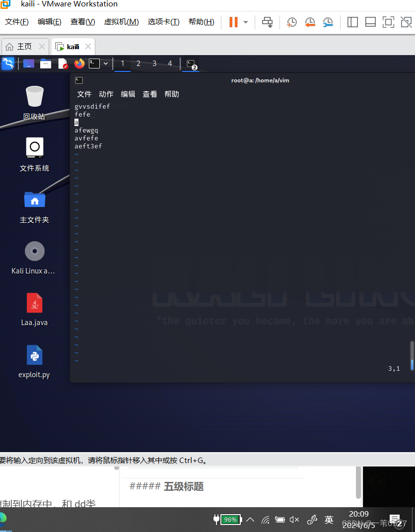Click the 回收站 desktop icon
This screenshot has height=532, width=415.
[x=34, y=102]
